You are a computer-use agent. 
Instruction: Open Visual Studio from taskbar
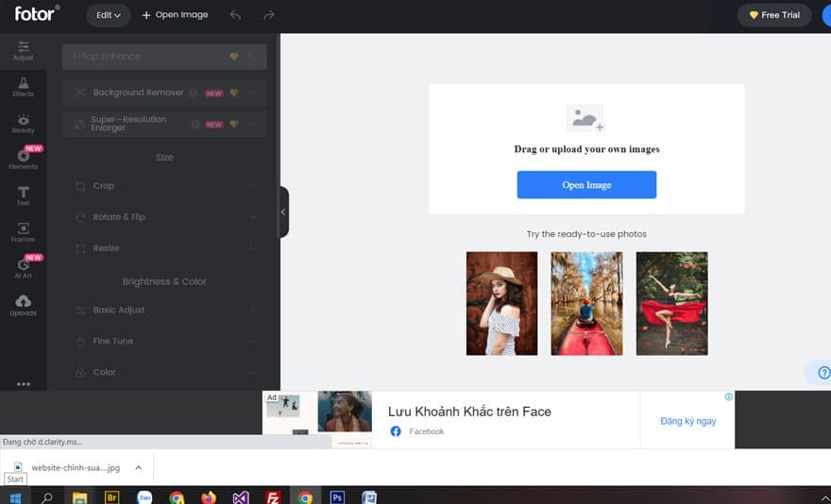pos(241,497)
